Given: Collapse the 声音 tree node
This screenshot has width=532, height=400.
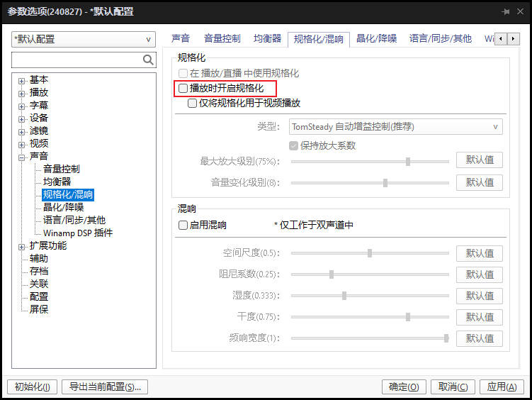Looking at the screenshot, I should pyautogui.click(x=22, y=157).
